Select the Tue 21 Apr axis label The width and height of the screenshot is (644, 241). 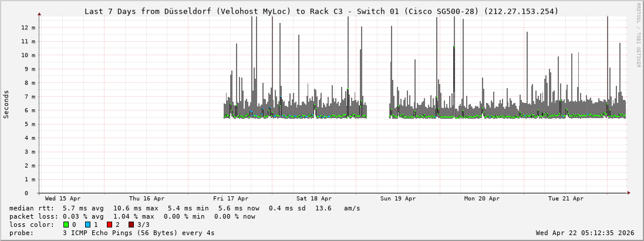566,199
